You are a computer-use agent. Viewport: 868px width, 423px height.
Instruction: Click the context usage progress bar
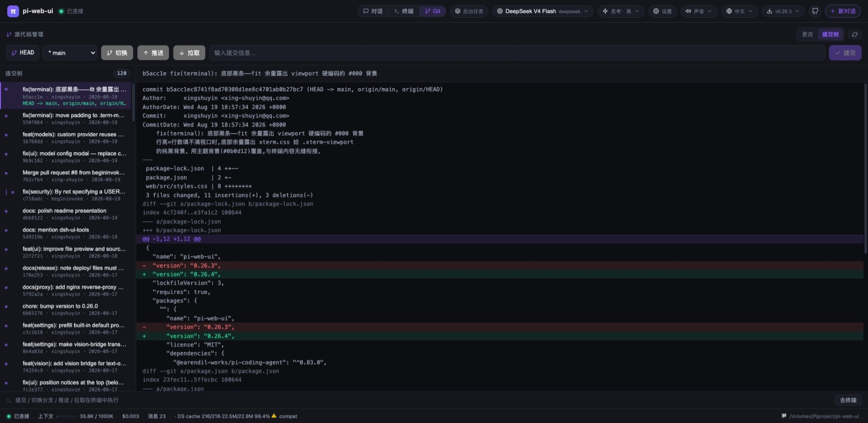pyautogui.click(x=67, y=416)
